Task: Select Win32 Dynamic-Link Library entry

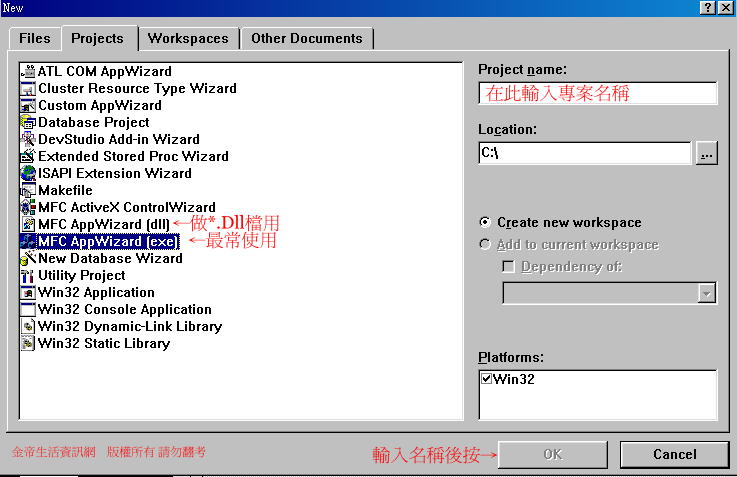Action: tap(130, 326)
